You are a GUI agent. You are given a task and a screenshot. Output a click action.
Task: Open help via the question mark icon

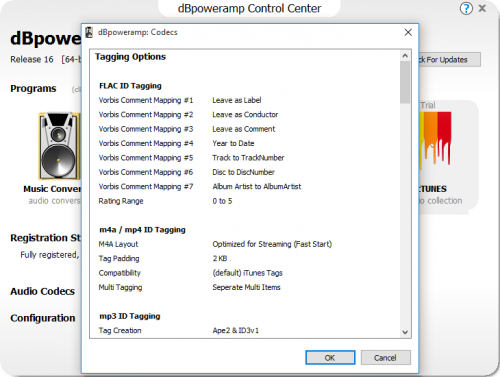466,8
